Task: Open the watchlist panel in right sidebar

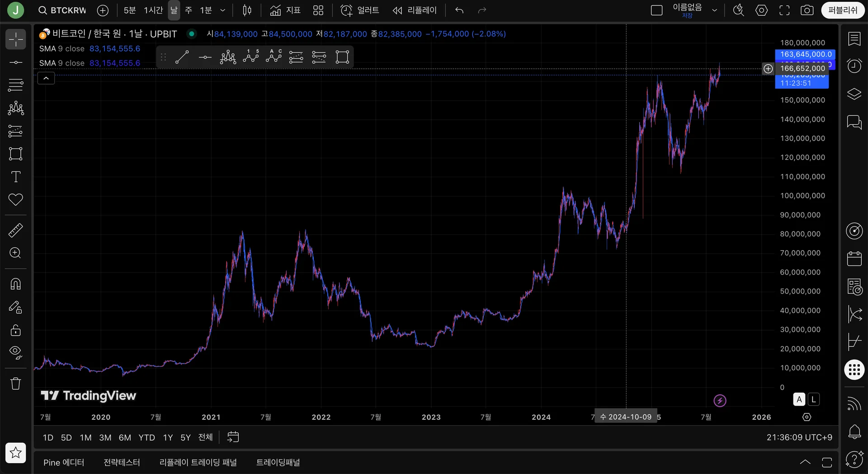Action: click(x=854, y=39)
